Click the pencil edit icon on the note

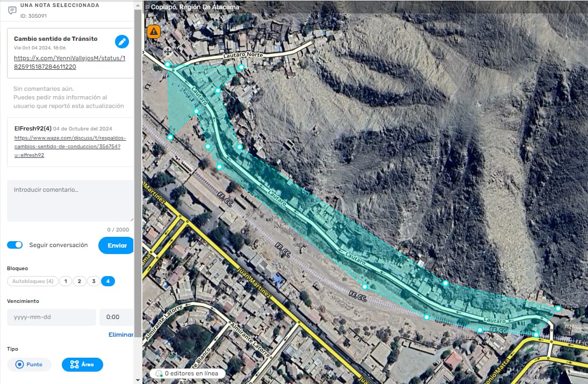pos(122,41)
